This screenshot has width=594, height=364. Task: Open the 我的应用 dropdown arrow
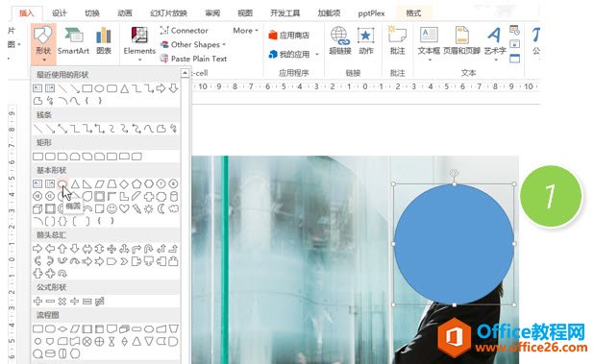[317, 54]
